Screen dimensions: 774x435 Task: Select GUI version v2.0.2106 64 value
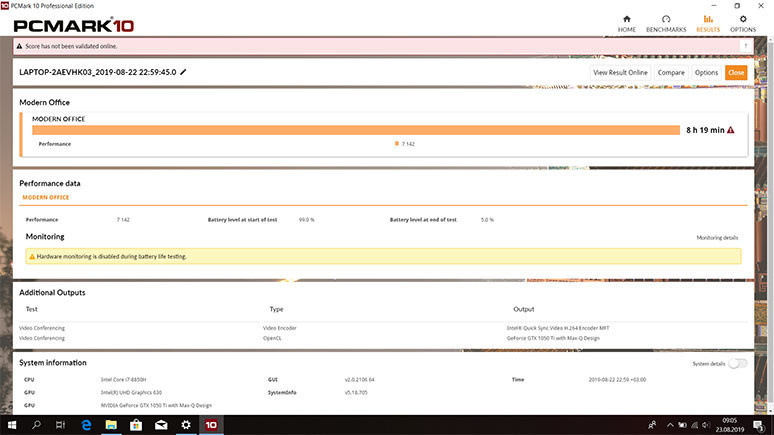(359, 380)
